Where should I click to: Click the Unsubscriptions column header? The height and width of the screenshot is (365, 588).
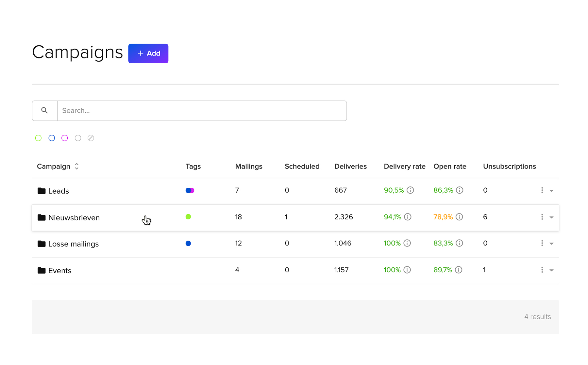click(x=510, y=167)
